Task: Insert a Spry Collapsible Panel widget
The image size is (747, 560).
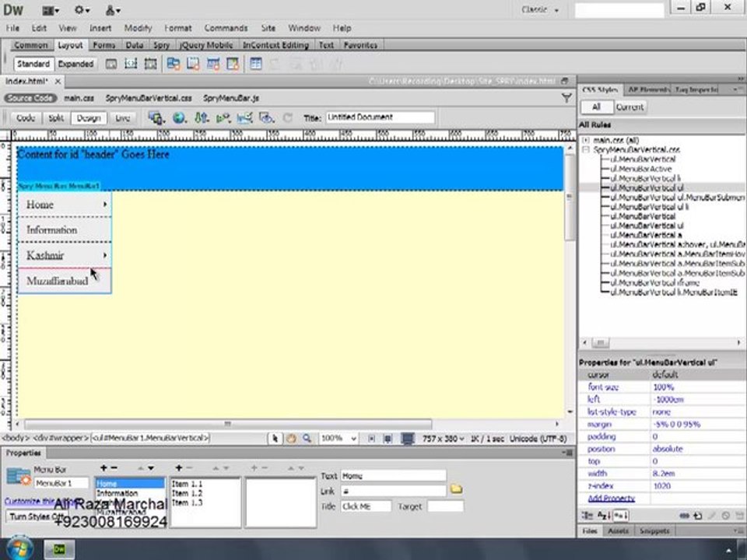Action: (x=233, y=64)
